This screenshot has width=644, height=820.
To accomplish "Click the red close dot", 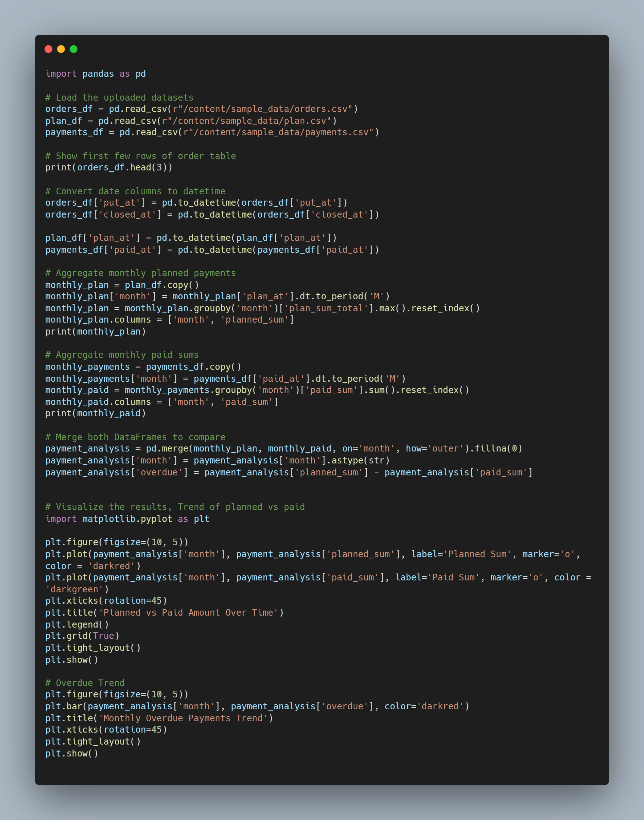I will tap(48, 49).
